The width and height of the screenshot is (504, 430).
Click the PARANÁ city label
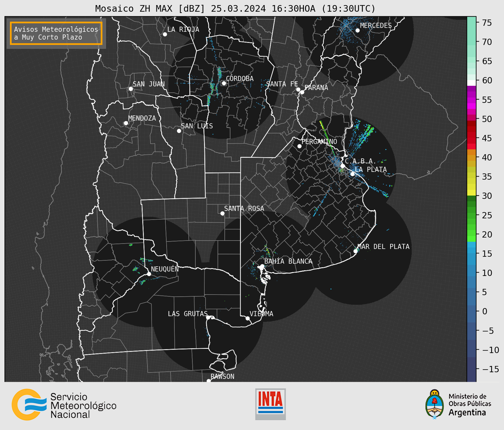pyautogui.click(x=316, y=88)
